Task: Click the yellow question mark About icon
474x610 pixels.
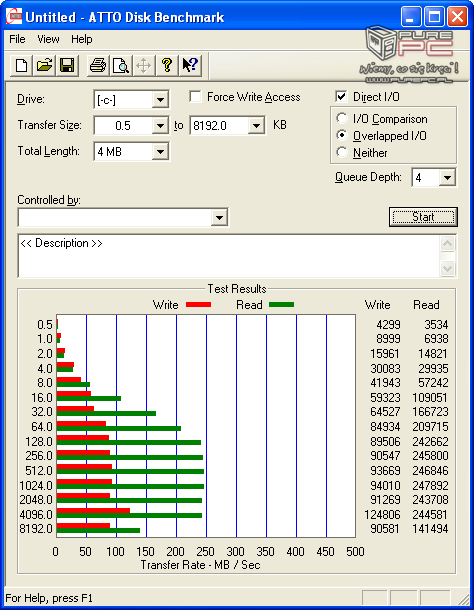Action: point(167,65)
